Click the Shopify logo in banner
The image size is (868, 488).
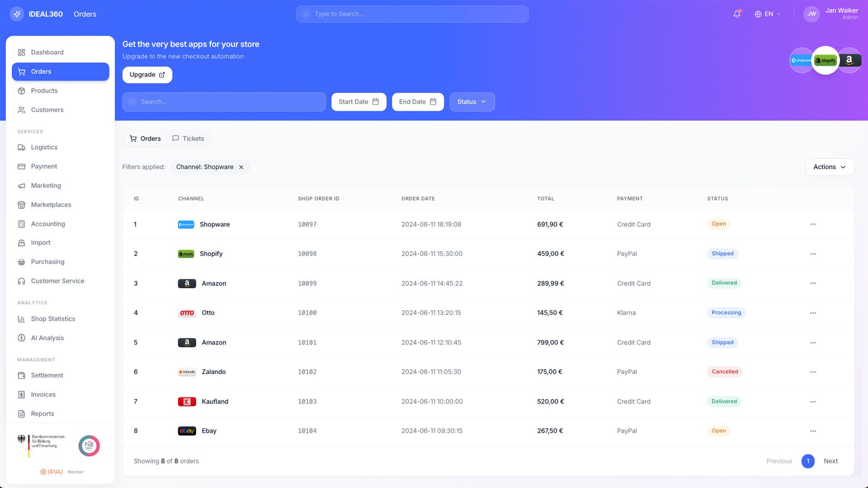[826, 60]
